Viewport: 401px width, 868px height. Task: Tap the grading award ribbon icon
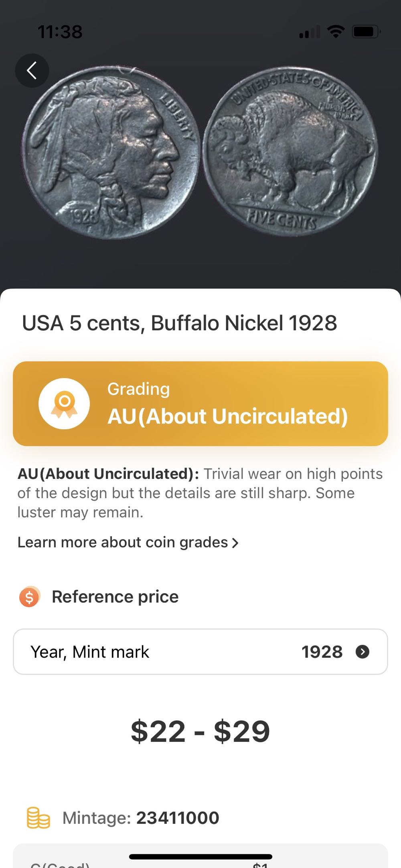coord(64,404)
